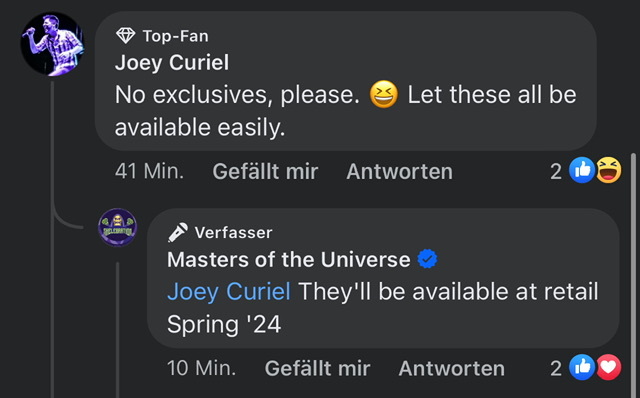Like the Masters of the Universe reply
640x398 pixels.
tap(318, 368)
